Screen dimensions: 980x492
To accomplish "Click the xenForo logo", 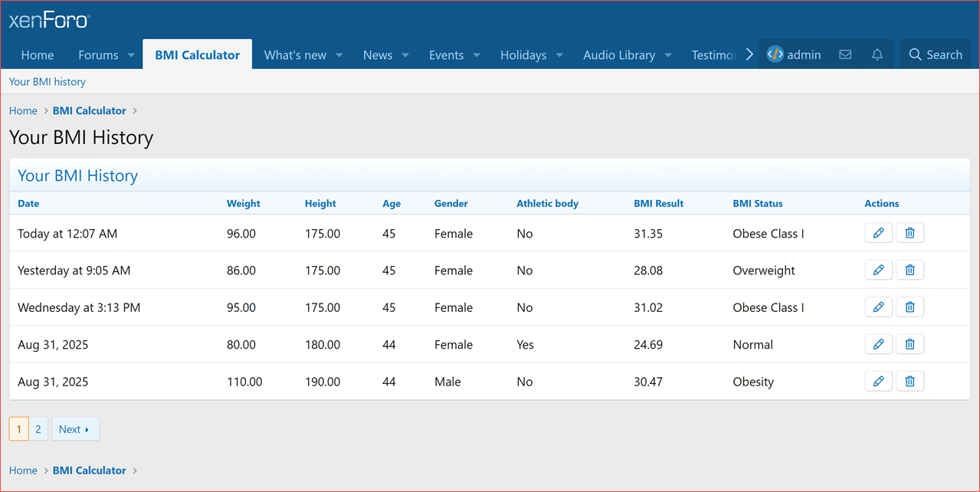I will [x=48, y=19].
